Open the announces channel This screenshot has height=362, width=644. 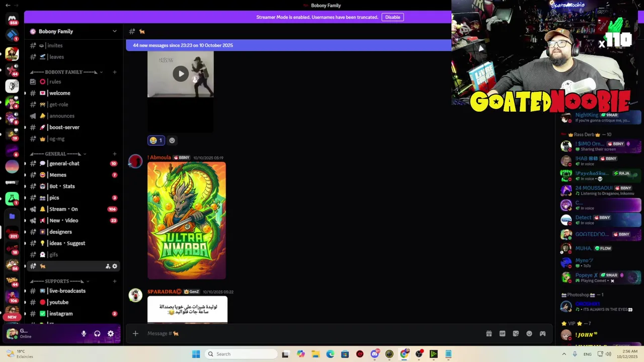(x=73, y=116)
